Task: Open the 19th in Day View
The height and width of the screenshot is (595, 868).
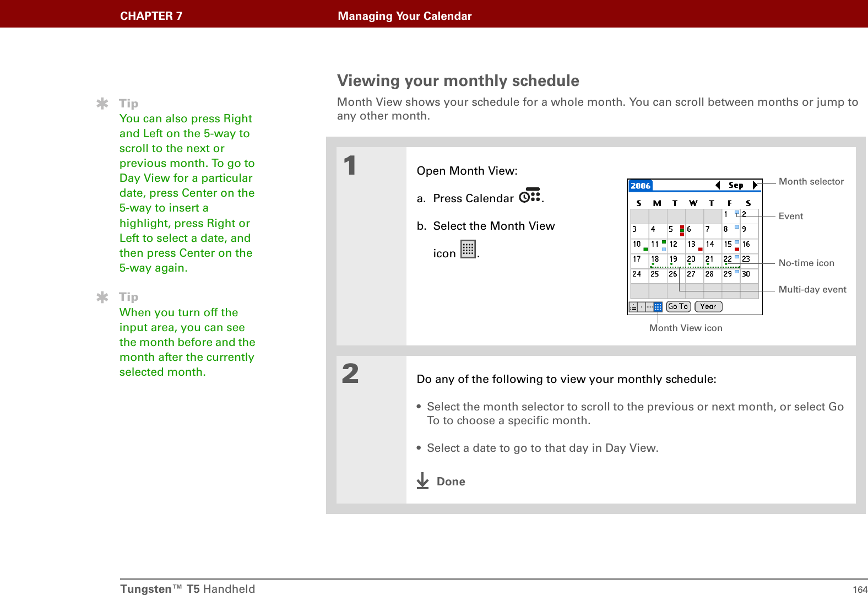Action: (x=676, y=261)
